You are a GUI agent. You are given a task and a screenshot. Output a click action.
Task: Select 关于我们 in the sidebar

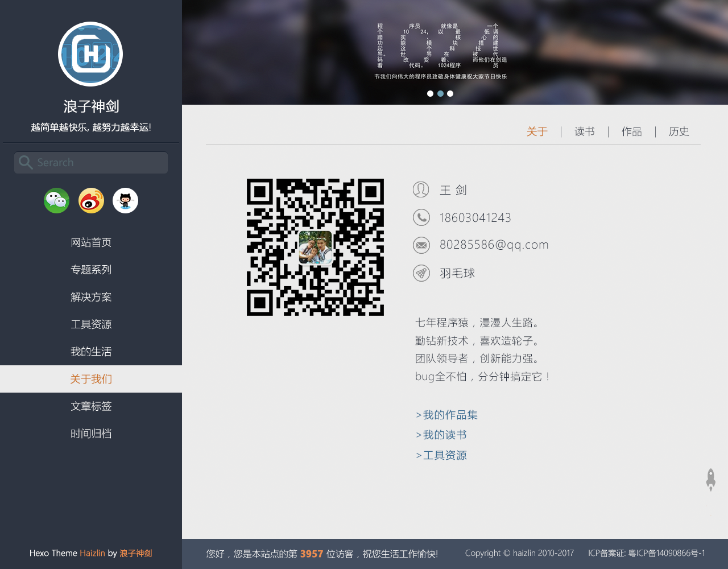[91, 379]
